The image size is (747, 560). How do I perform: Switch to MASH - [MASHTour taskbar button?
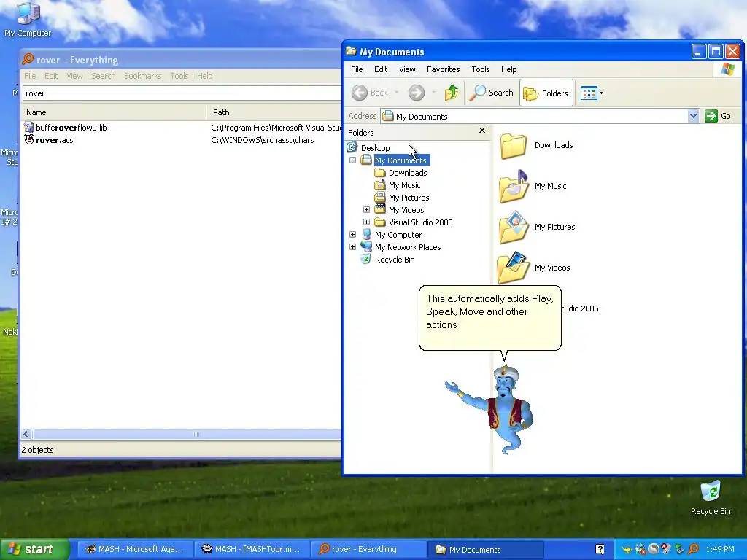[x=251, y=550]
